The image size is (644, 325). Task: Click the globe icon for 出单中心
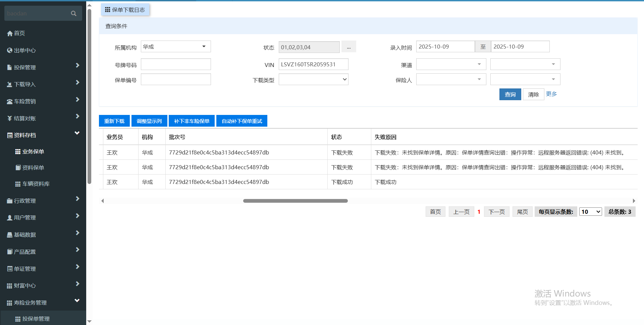click(10, 50)
